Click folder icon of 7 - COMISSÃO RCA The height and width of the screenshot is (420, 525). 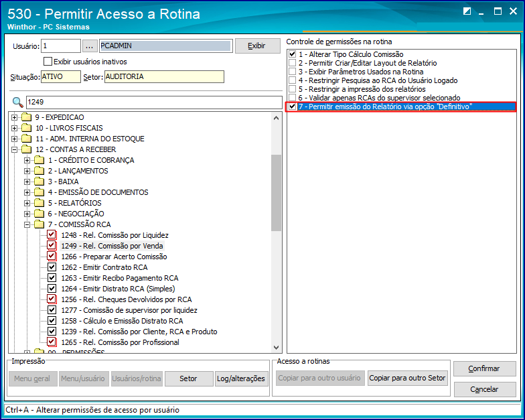coord(39,224)
